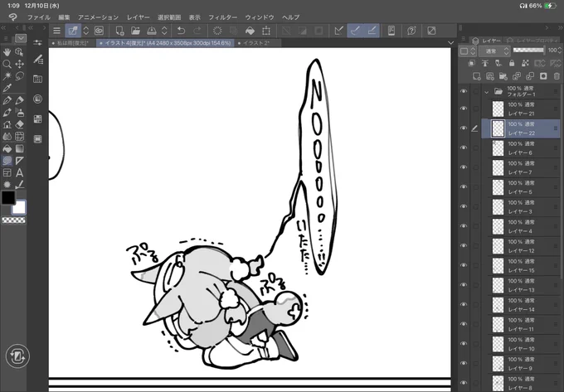Delete layer with trash icon

point(557,75)
